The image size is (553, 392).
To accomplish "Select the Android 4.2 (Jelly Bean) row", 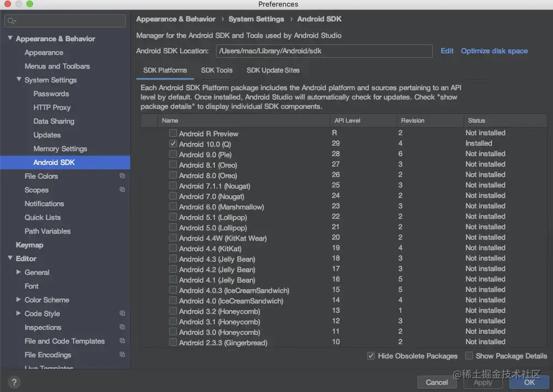I will [344, 269].
